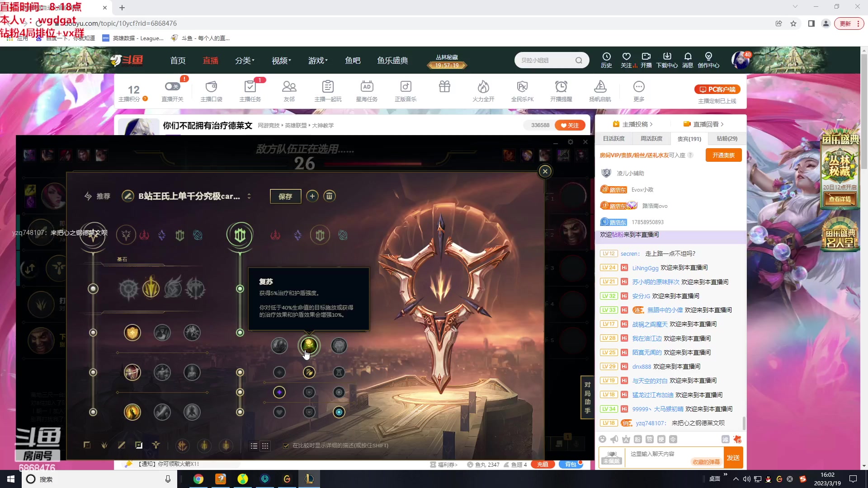Image resolution: width=868 pixels, height=488 pixels.
Task: Open 历史 history clock icon
Action: tap(606, 57)
